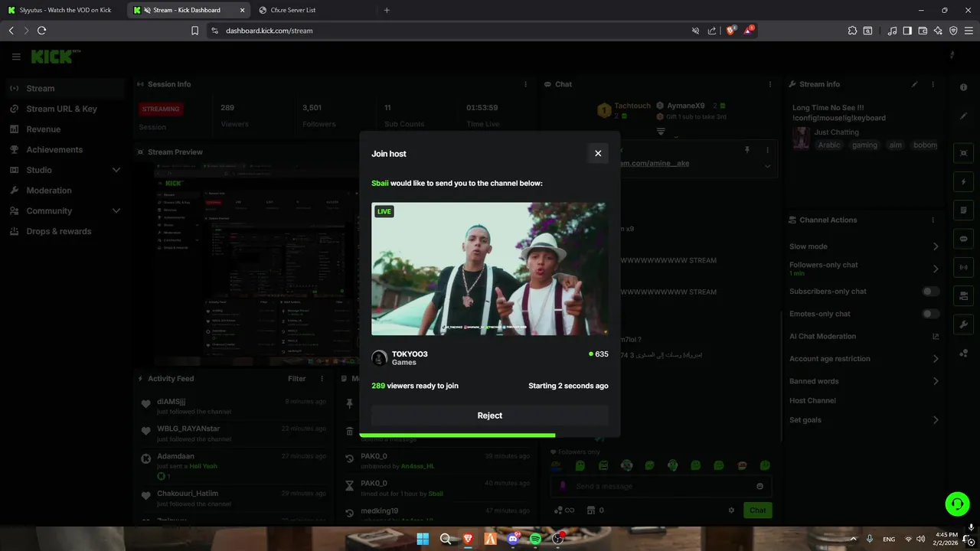Open Activity Feed options menu
Image resolution: width=980 pixels, height=551 pixels.
tap(324, 379)
